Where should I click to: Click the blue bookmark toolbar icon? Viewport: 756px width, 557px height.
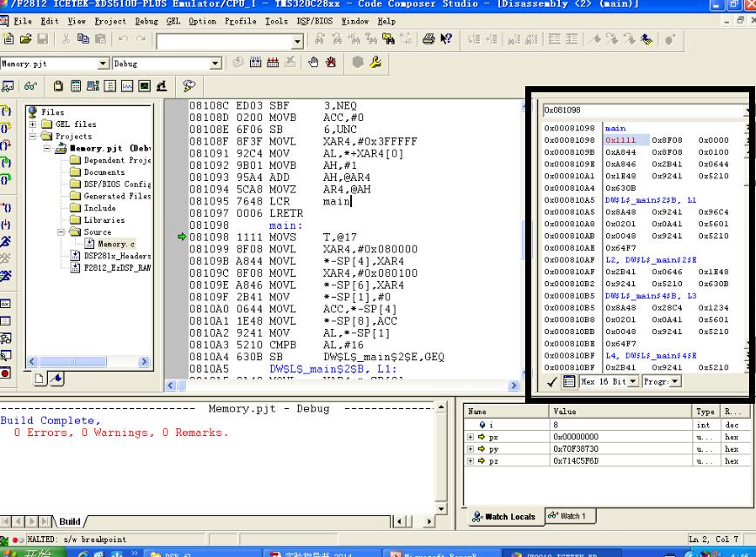click(x=646, y=39)
